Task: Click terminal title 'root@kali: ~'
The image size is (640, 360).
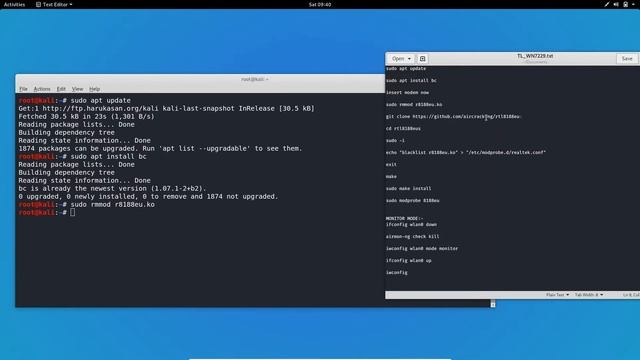Action: [x=255, y=79]
